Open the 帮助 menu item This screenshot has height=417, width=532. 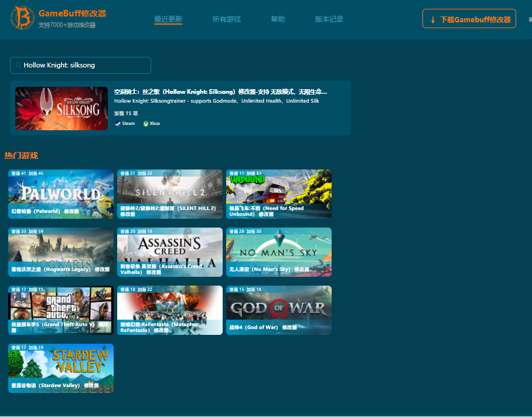pos(278,19)
